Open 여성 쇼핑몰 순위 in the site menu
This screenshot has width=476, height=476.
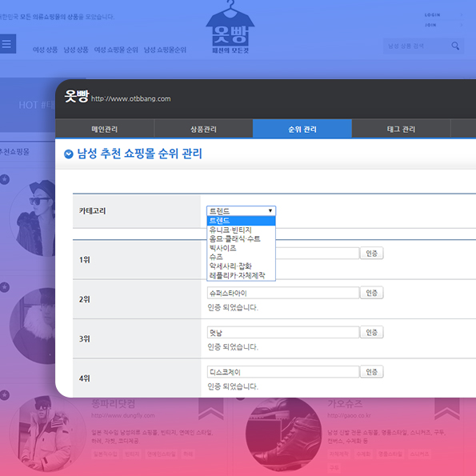(116, 50)
